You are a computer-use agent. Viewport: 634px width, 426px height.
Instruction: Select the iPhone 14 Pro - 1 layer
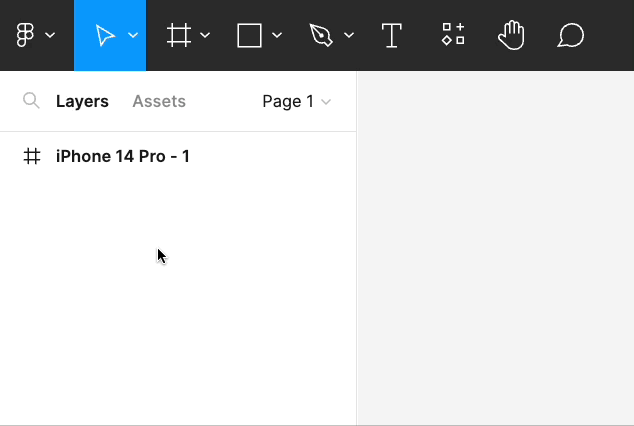pos(123,157)
